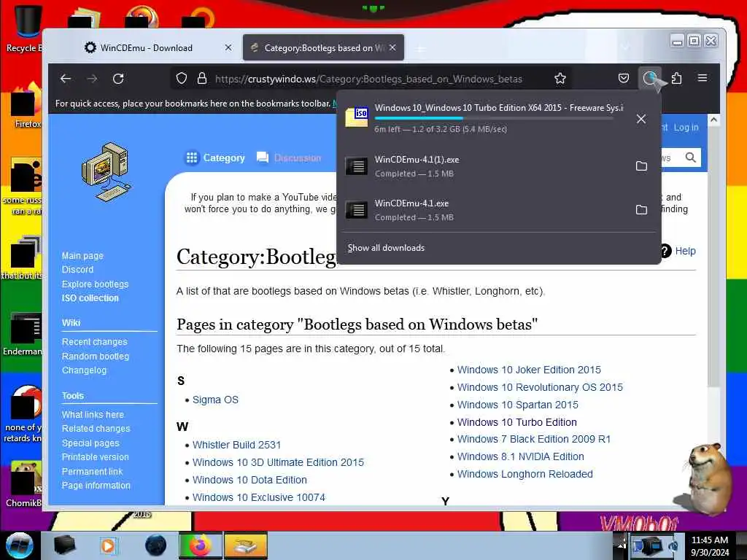The image size is (747, 560).
Task: Open the tracking protection shield icon
Action: pyautogui.click(x=182, y=79)
